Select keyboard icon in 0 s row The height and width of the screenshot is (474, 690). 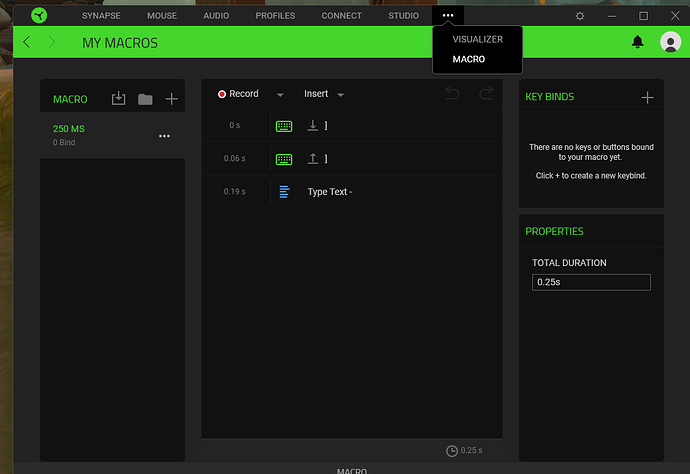coord(284,126)
